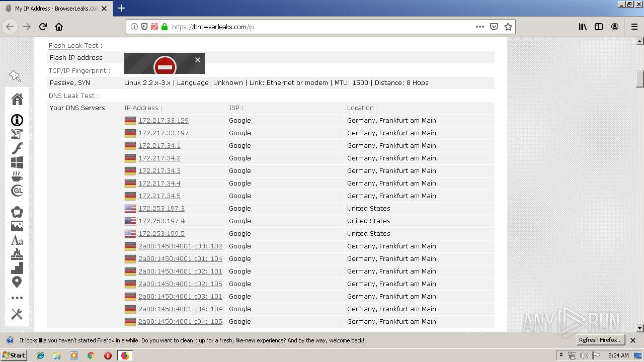This screenshot has width=644, height=362.
Task: Click the Linux 2.2.x-3.x fingerprint result text
Action: 276,82
